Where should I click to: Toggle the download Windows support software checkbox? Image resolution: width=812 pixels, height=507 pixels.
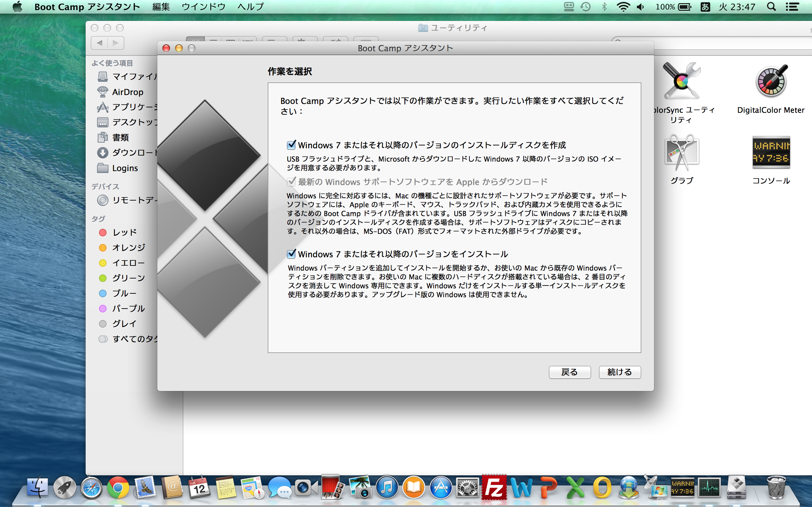[291, 182]
